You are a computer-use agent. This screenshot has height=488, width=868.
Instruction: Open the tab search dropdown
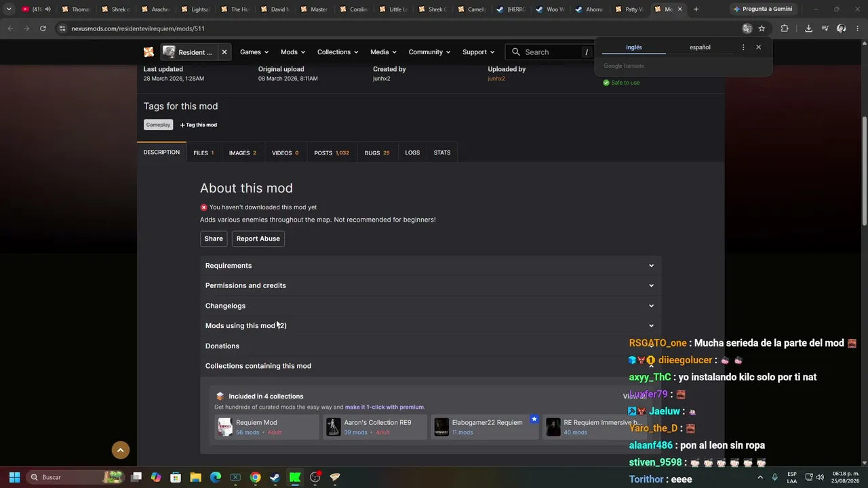pyautogui.click(x=9, y=9)
